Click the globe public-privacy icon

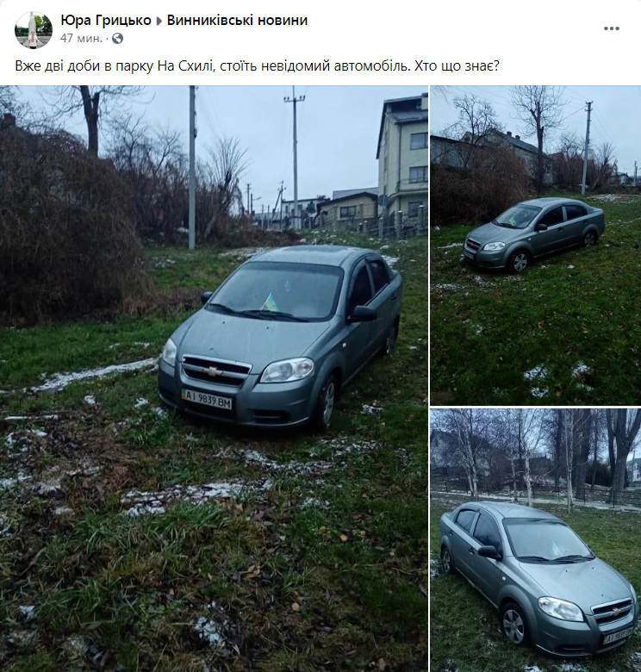(x=117, y=39)
